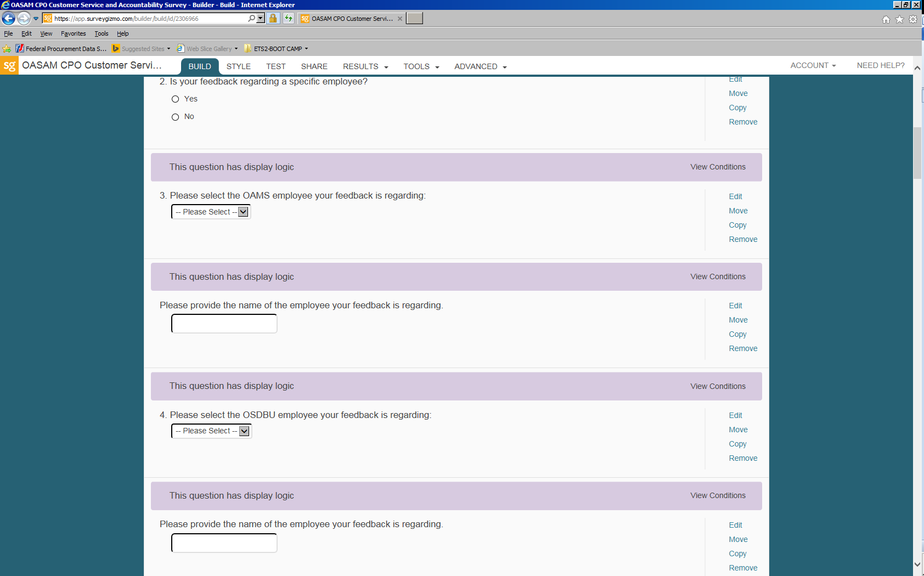Click the scrollbar down arrow

point(917,564)
